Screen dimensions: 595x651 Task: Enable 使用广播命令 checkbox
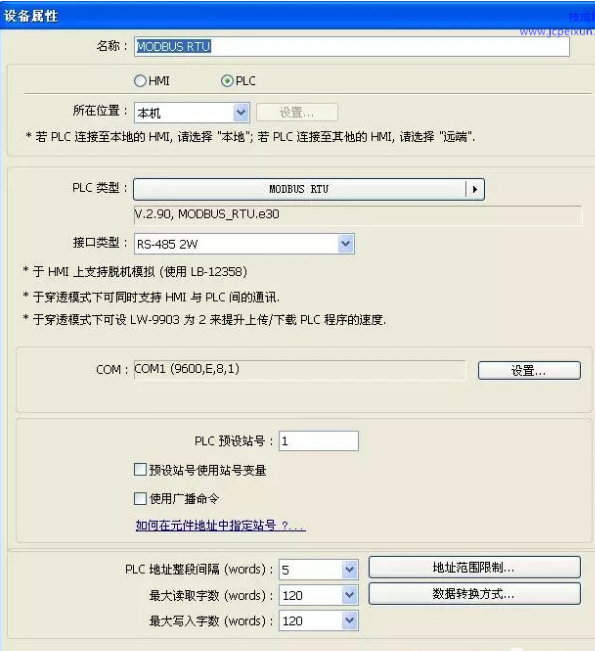click(x=140, y=498)
